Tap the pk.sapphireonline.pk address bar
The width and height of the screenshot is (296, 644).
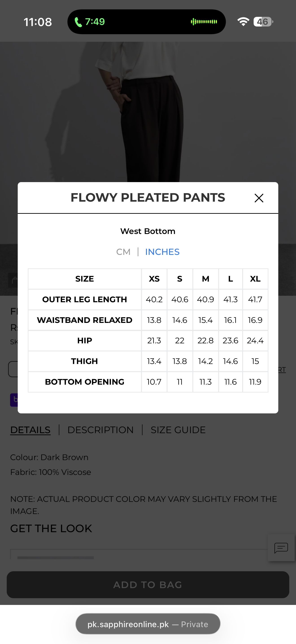point(148,624)
